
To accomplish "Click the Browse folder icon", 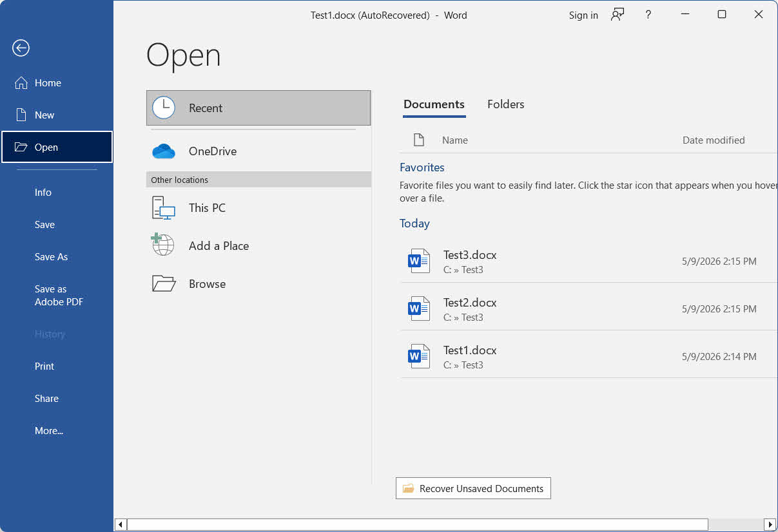I will (x=164, y=283).
